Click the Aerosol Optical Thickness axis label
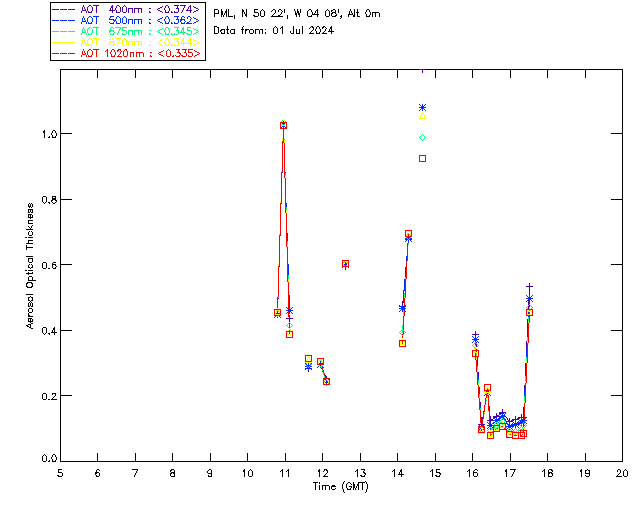 tap(30, 266)
